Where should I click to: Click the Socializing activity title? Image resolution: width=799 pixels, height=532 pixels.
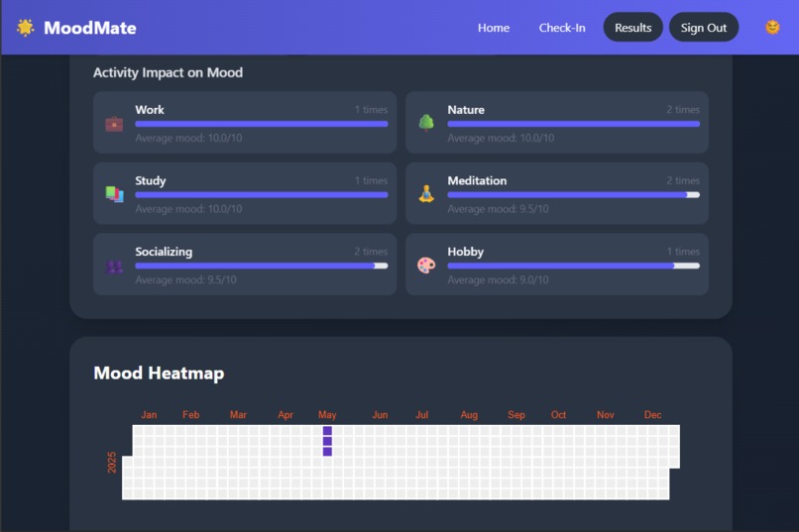click(164, 252)
